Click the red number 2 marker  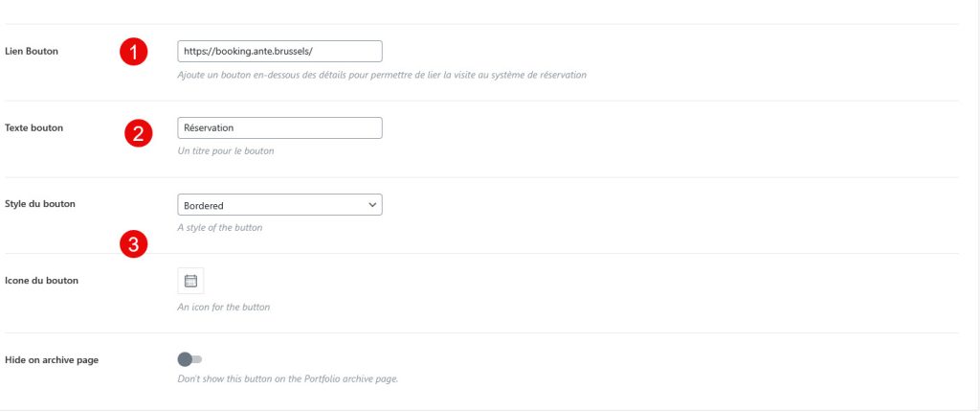point(138,133)
